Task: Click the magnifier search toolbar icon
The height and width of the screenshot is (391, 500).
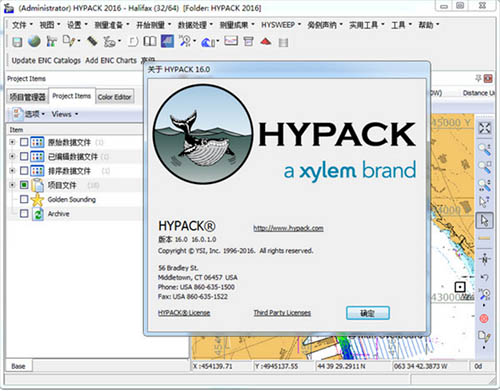Action: point(185,41)
